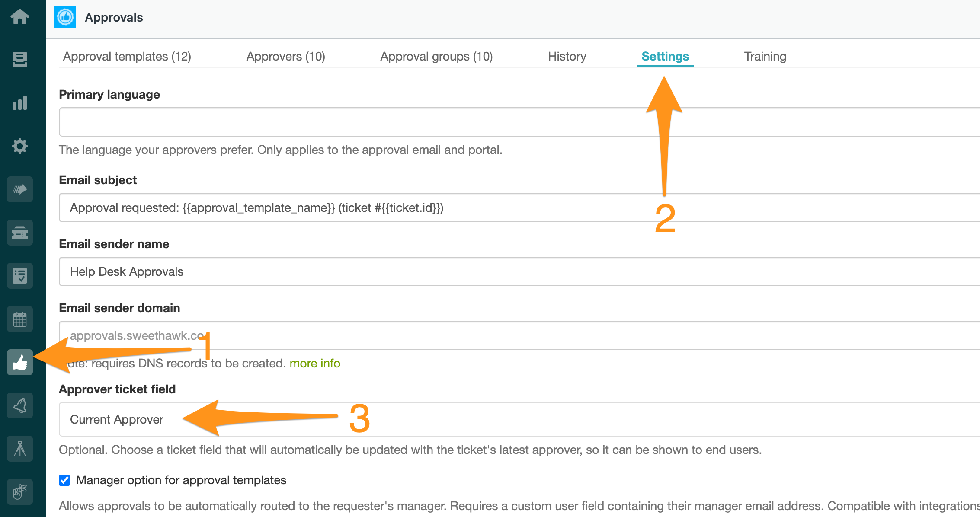Open the calendar app icon in sidebar
Screen dimensions: 980x517
click(x=20, y=319)
